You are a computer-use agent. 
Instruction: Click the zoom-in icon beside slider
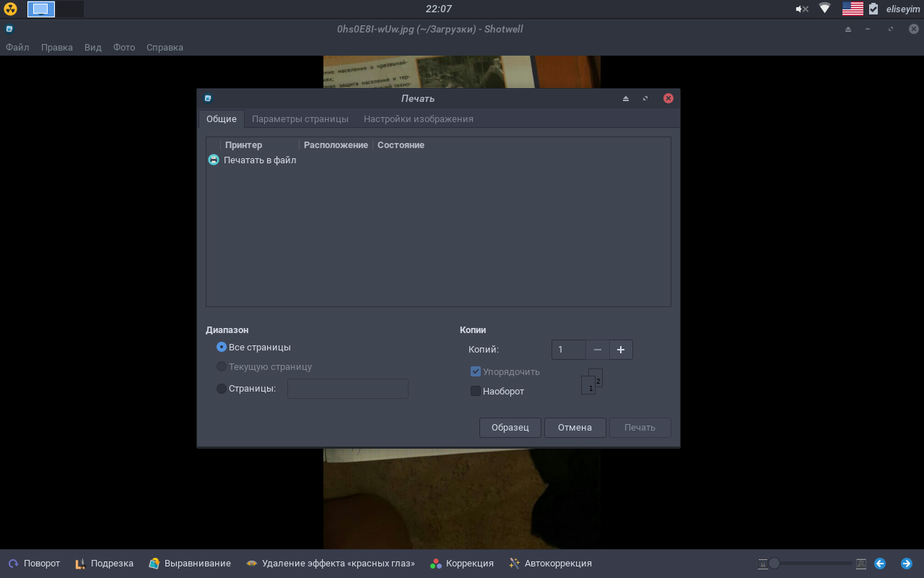pos(860,564)
